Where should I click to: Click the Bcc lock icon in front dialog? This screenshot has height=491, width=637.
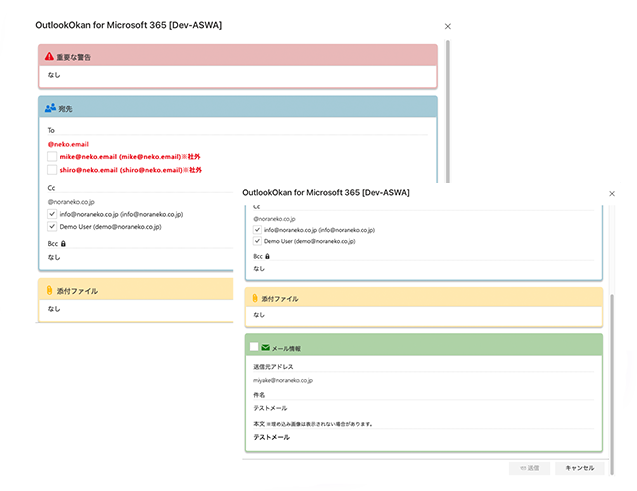[267, 256]
